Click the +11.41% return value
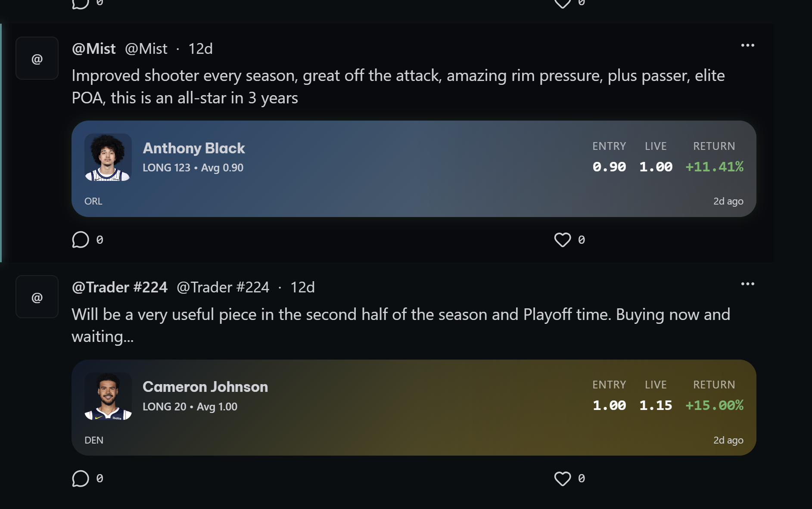 pyautogui.click(x=714, y=167)
